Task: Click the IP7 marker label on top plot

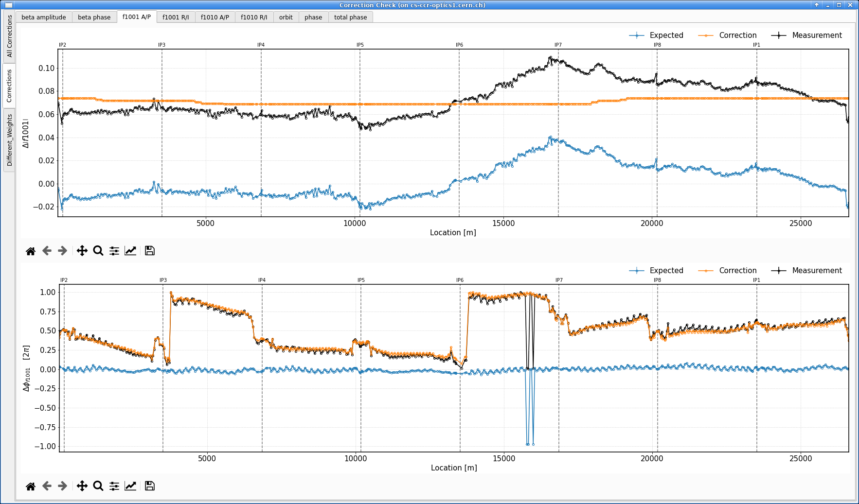Action: (x=558, y=45)
